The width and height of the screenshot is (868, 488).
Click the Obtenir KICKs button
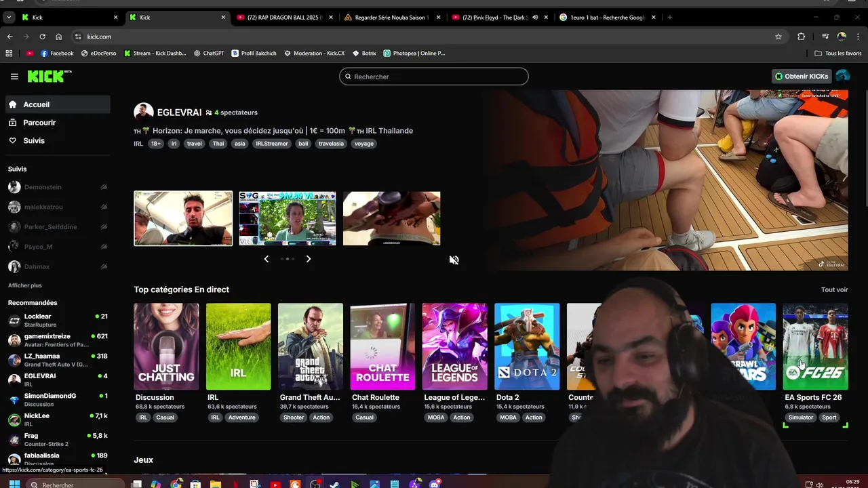802,77
